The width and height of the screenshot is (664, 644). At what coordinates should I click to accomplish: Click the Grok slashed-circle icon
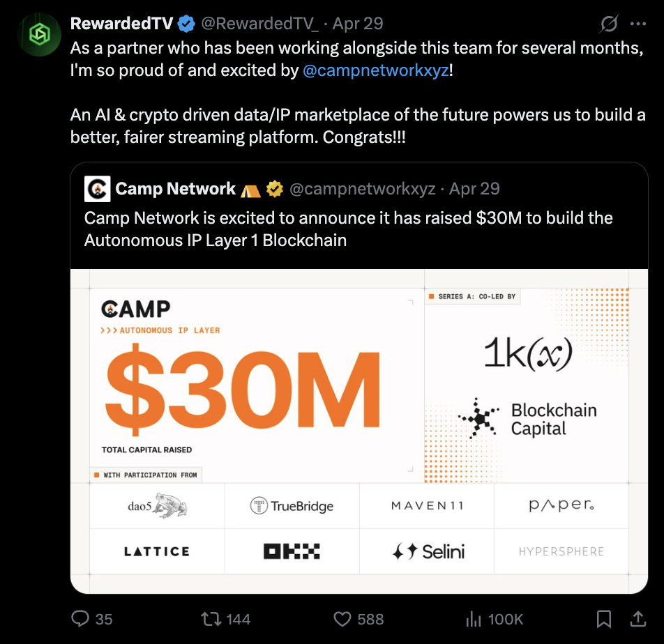609,24
